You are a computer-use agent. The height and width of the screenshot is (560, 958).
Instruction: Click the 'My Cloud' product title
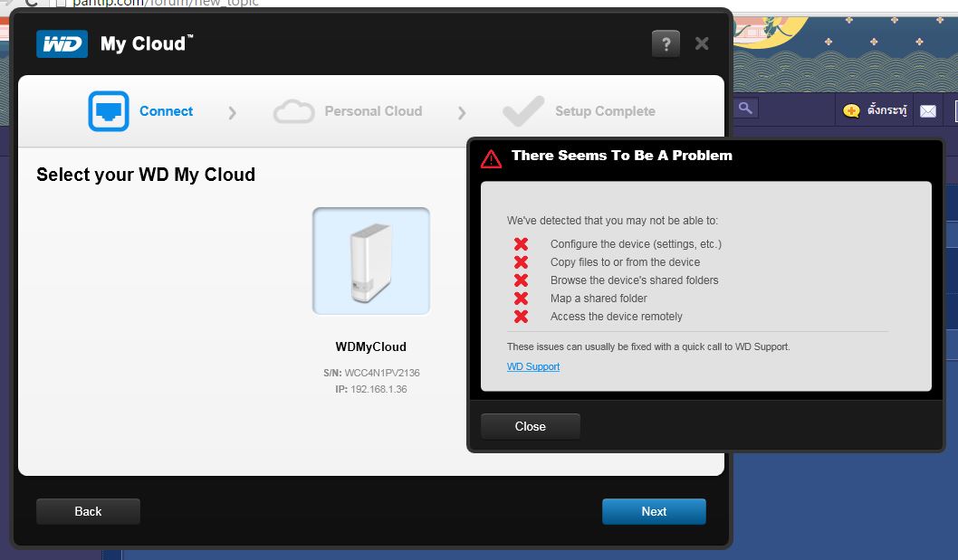pos(147,44)
